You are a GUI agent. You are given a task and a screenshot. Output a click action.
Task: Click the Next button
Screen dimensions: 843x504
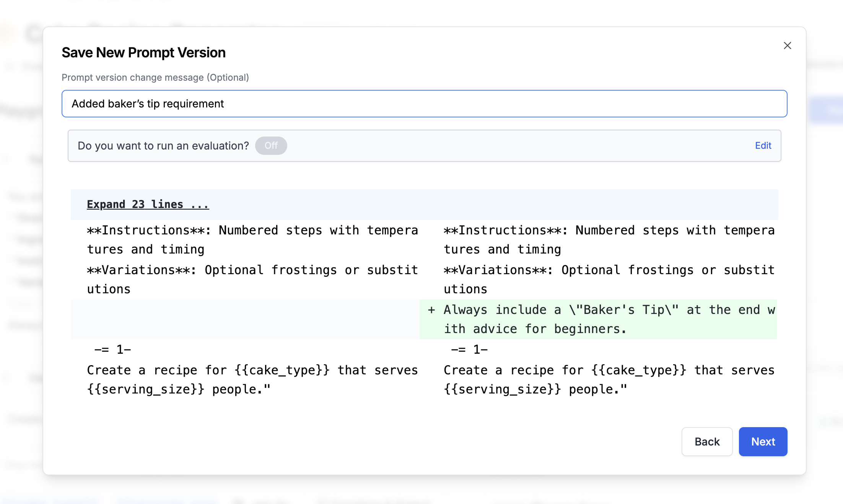click(x=763, y=442)
